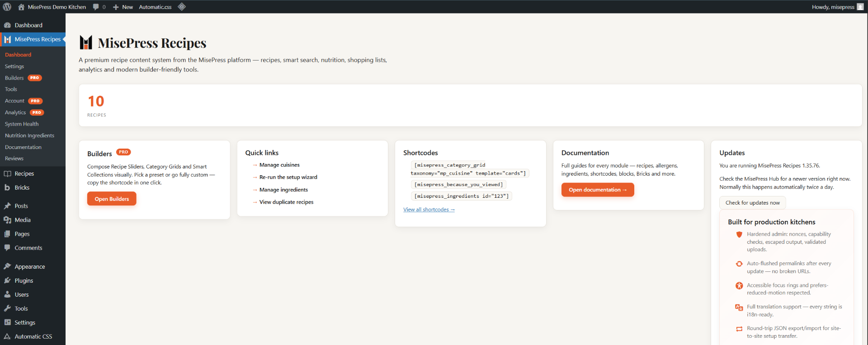
Task: Open the Builders PRO submenu item
Action: [x=23, y=78]
